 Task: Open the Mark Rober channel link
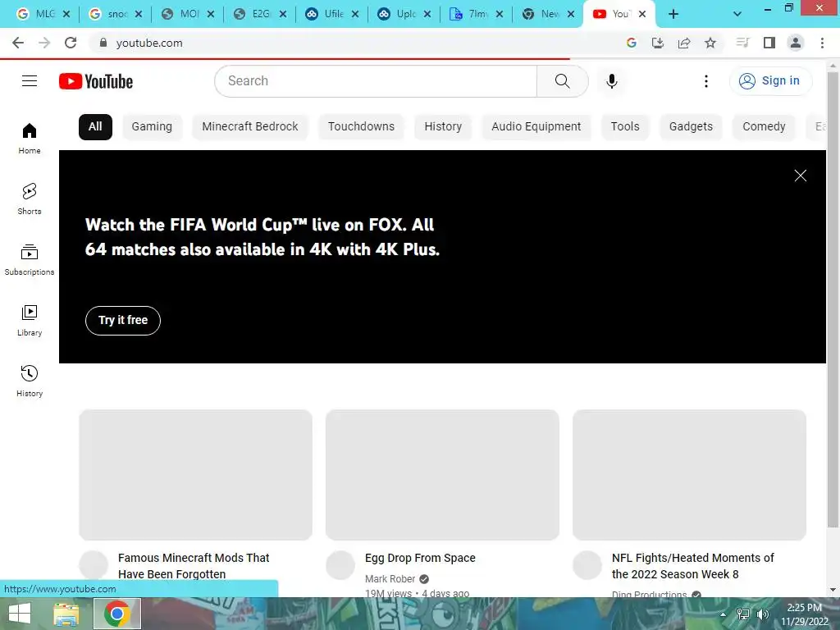tap(390, 579)
